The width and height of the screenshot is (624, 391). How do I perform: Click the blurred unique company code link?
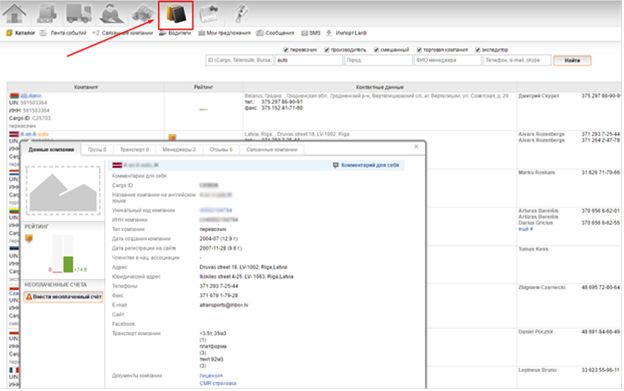coord(215,210)
